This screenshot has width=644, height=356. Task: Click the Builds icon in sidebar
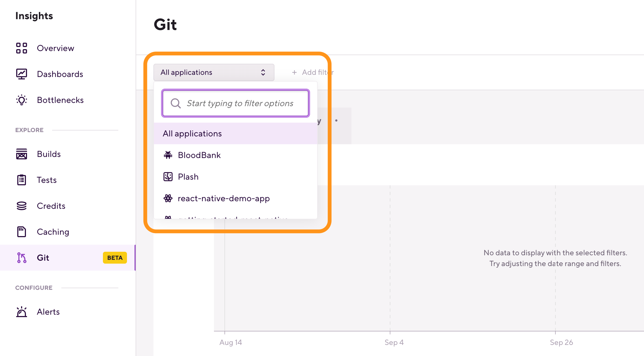click(x=22, y=154)
